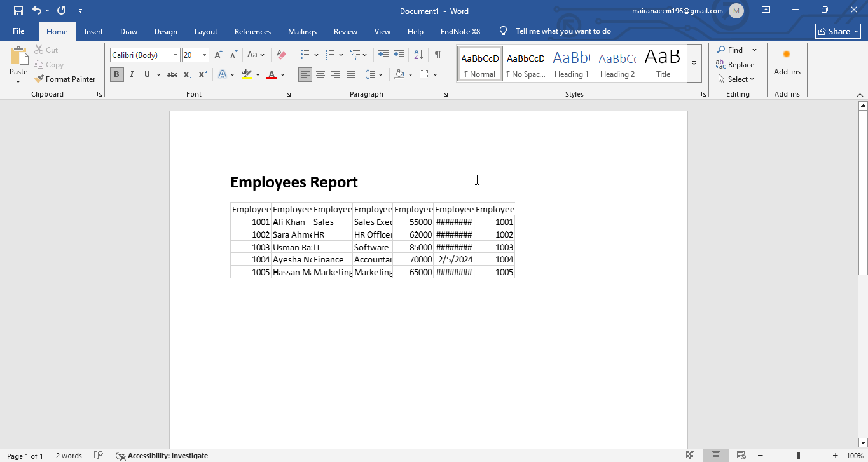Switch to Read Mode view

691,456
